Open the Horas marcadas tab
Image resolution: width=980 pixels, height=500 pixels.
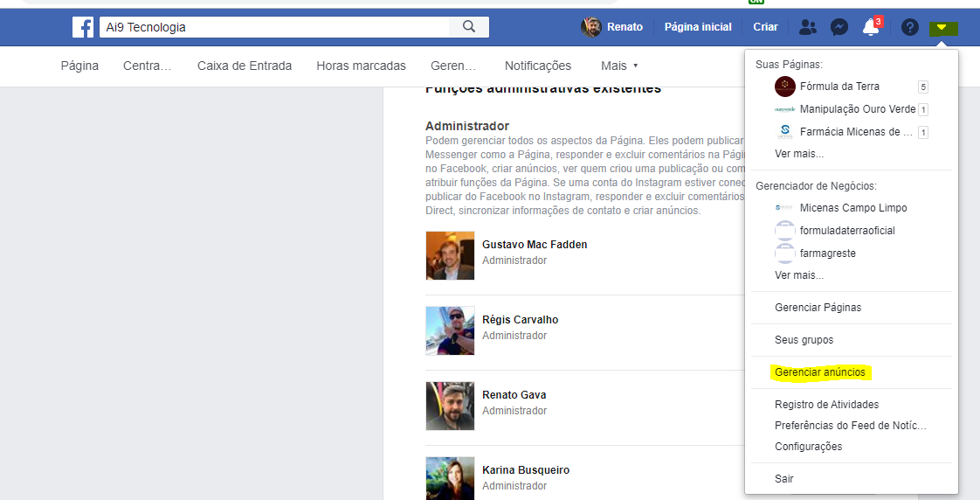coord(361,66)
